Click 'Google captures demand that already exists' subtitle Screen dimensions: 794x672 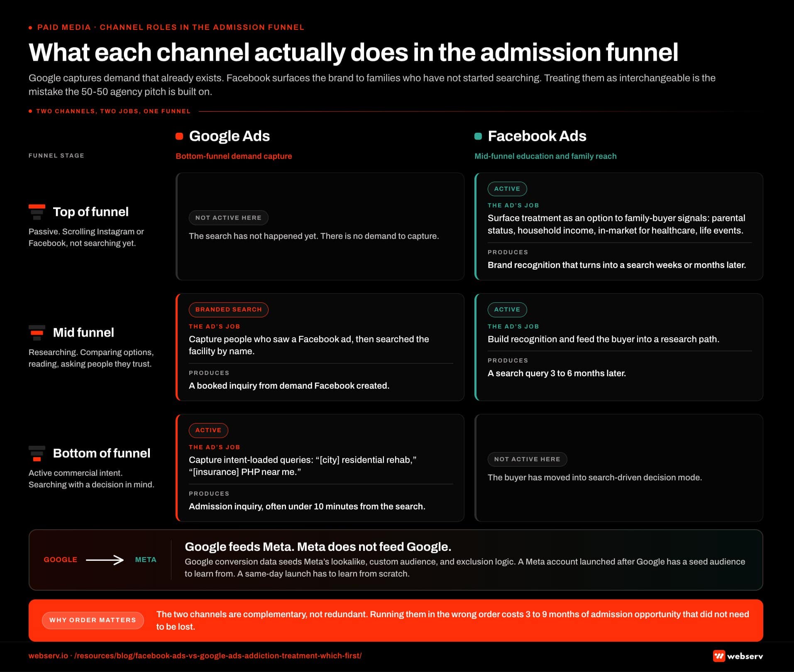pos(372,85)
